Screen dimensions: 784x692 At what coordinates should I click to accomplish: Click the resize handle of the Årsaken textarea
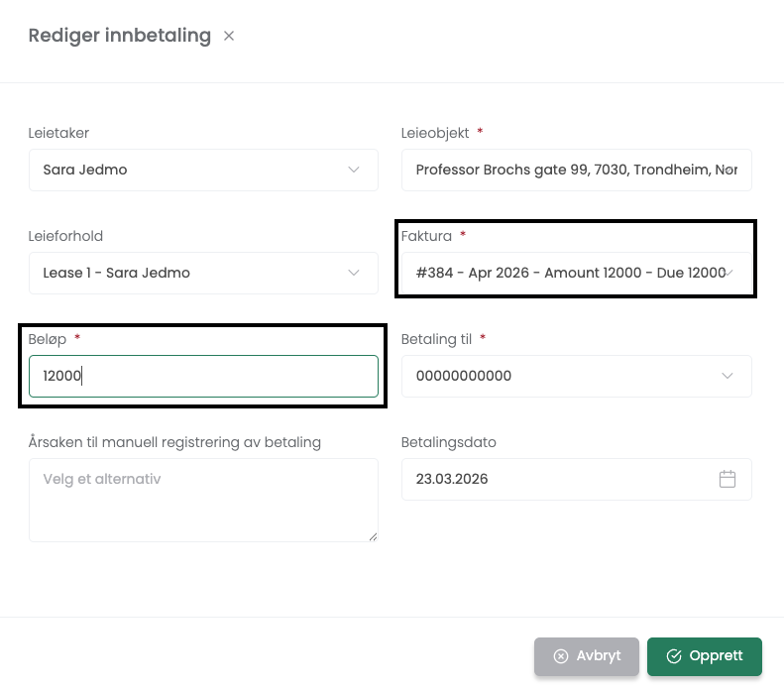click(x=373, y=536)
